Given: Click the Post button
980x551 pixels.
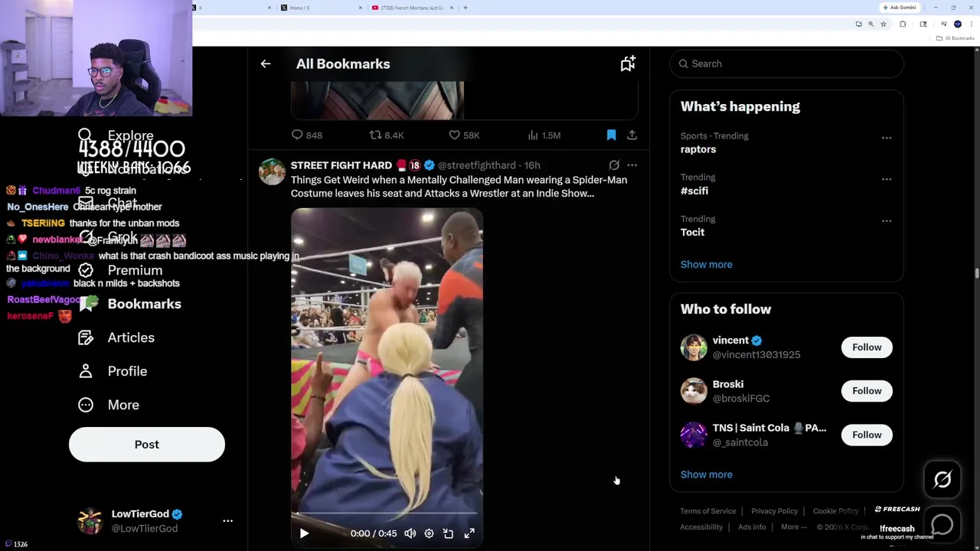Looking at the screenshot, I should [147, 445].
